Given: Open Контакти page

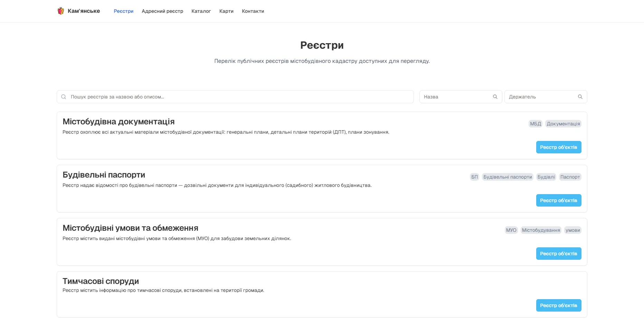Looking at the screenshot, I should [253, 11].
